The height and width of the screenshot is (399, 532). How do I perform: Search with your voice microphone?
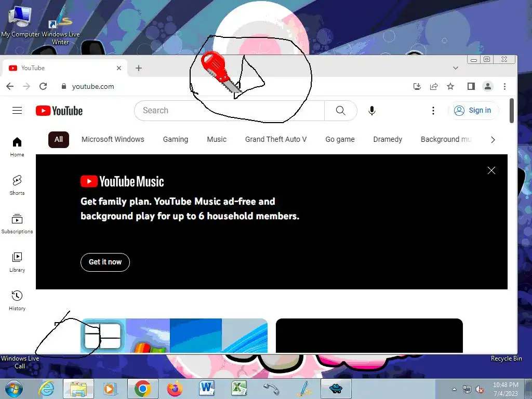(372, 111)
